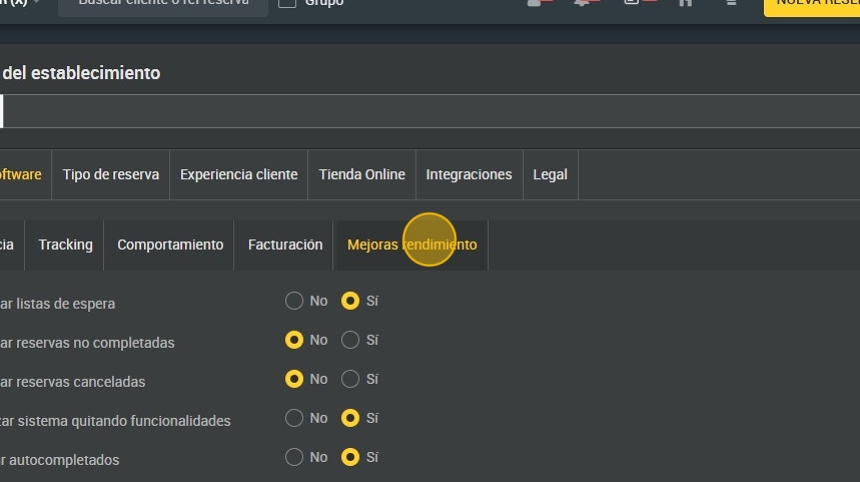This screenshot has width=860, height=482.
Task: Select No for listas de espera
Action: (x=294, y=300)
